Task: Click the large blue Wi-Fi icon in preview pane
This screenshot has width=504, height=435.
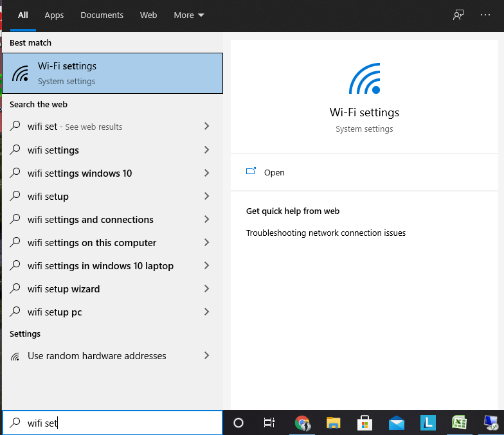Action: click(364, 78)
